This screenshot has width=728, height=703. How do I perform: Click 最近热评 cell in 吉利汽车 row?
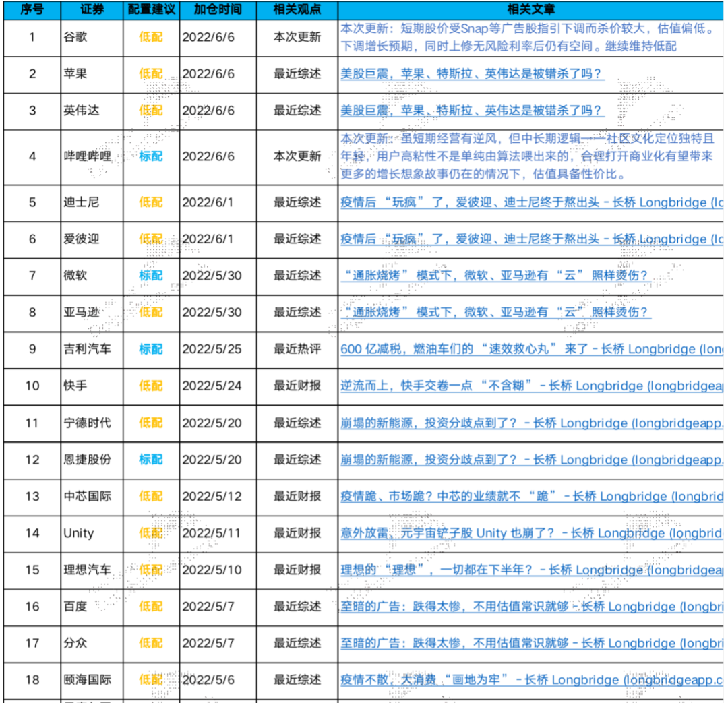pos(297,349)
